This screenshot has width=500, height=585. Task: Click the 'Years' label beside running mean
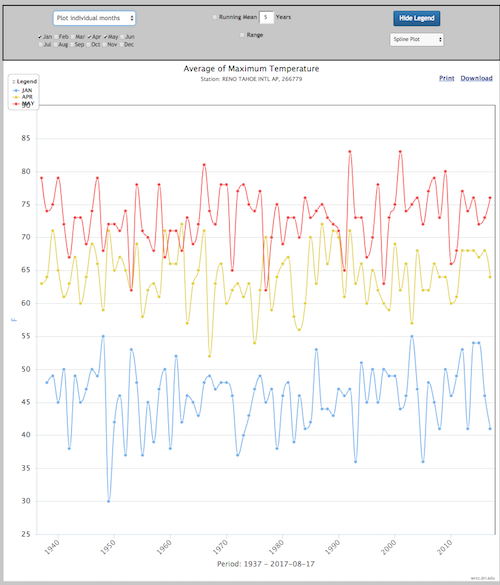tap(283, 17)
